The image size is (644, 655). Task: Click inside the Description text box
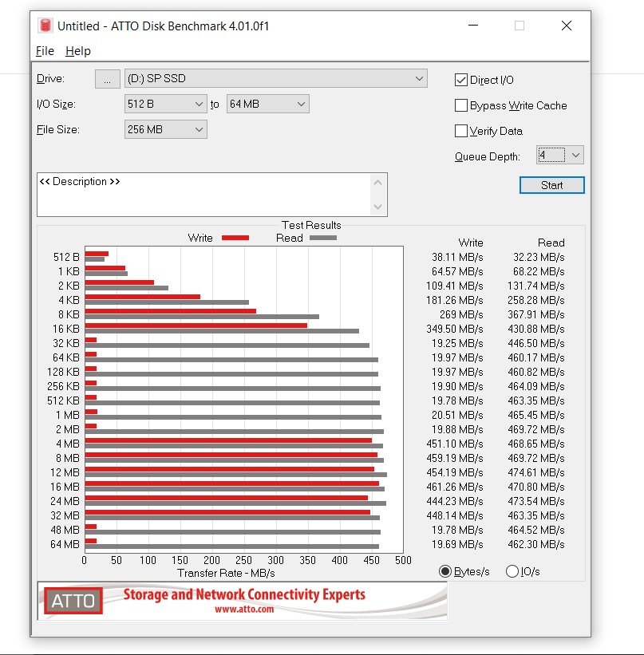[203, 195]
